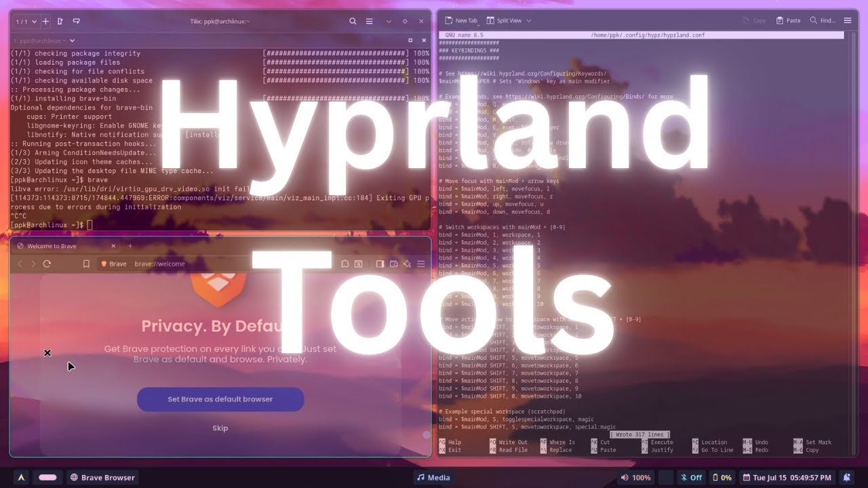Go back in Brave browser
Viewport: 868px width, 488px height.
[x=20, y=264]
